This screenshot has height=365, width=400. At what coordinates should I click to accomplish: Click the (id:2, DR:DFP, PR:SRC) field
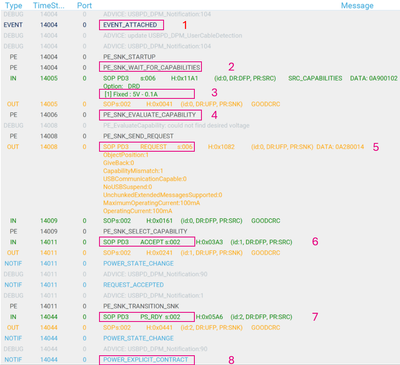(x=261, y=317)
